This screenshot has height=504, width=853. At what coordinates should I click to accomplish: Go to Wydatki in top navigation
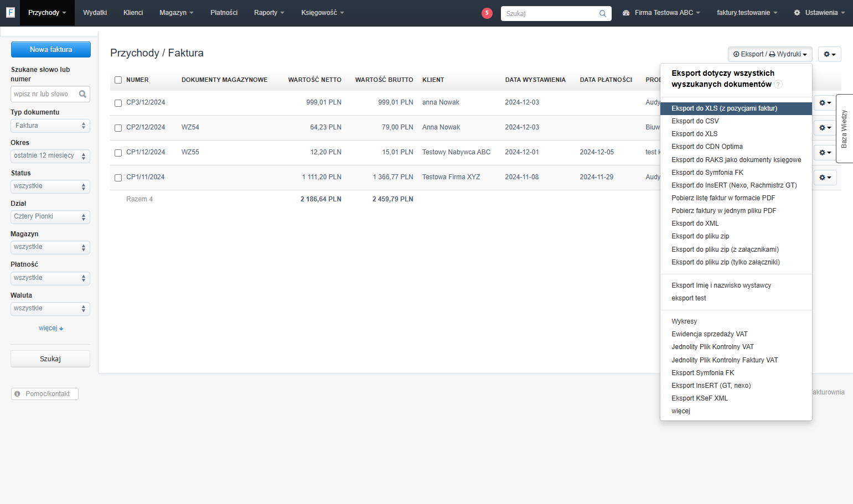click(95, 13)
